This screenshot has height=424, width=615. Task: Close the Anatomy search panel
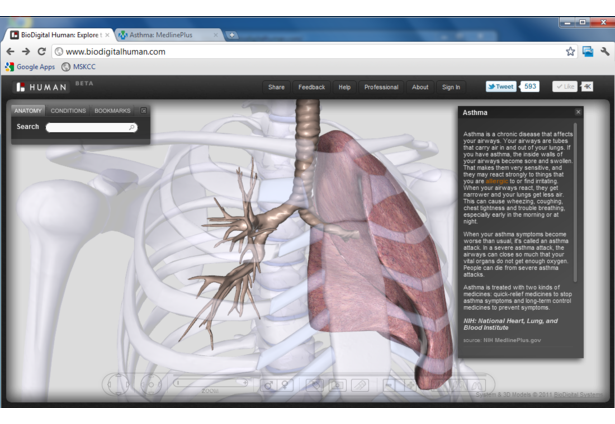click(144, 111)
